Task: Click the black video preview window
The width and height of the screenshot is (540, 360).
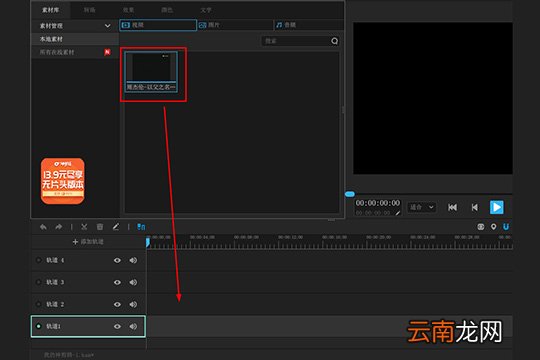Action: pyautogui.click(x=433, y=99)
